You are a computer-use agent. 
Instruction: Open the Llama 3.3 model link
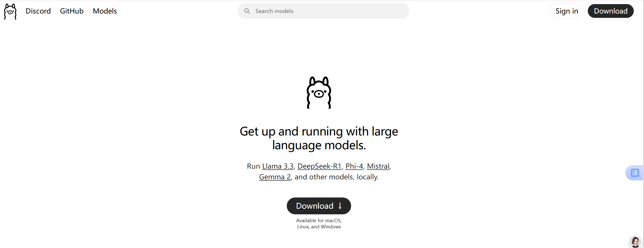[278, 166]
